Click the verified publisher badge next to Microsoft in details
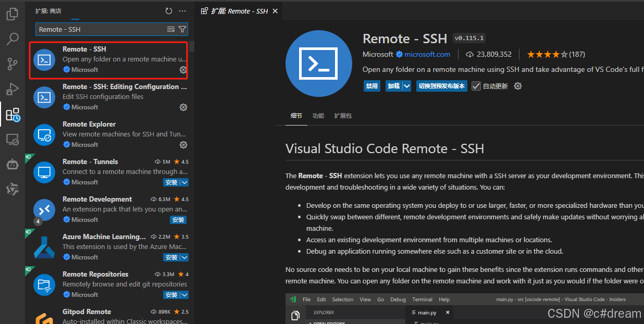This screenshot has width=644, height=324. click(399, 54)
